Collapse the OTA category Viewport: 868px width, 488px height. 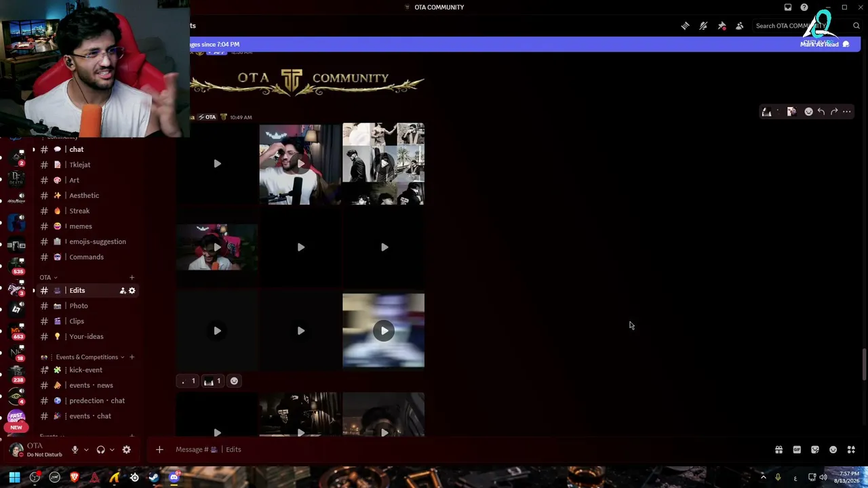pos(48,277)
